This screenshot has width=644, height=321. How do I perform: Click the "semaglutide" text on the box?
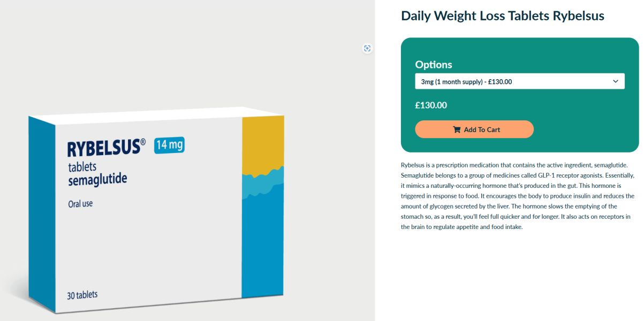[97, 179]
